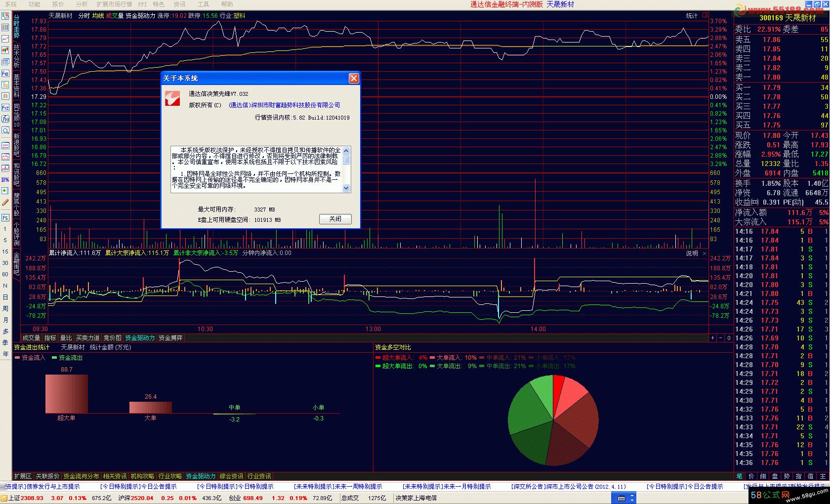Select the 成交量 indicator tab
The width and height of the screenshot is (830, 504).
click(x=31, y=338)
